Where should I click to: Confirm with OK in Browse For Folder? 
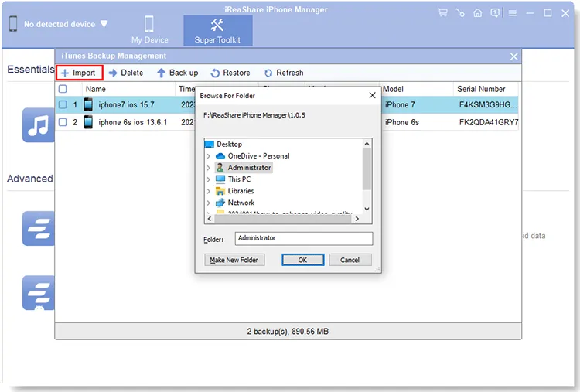point(302,260)
